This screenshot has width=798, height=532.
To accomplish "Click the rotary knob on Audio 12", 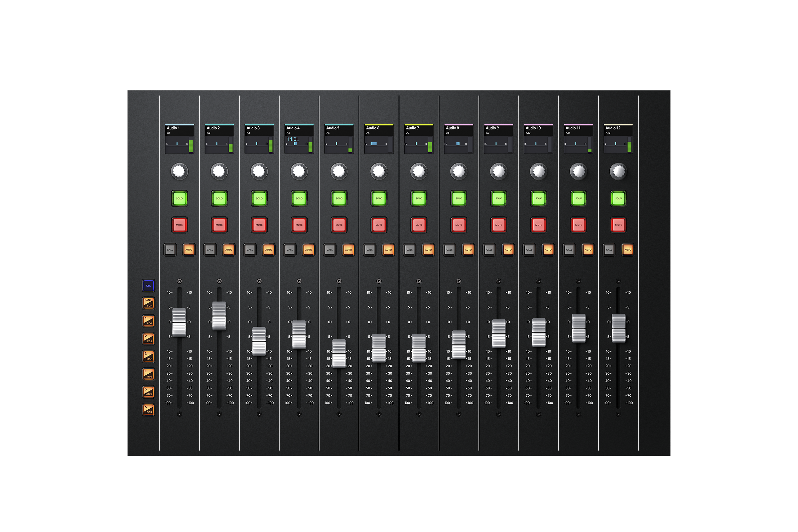I will (x=618, y=171).
